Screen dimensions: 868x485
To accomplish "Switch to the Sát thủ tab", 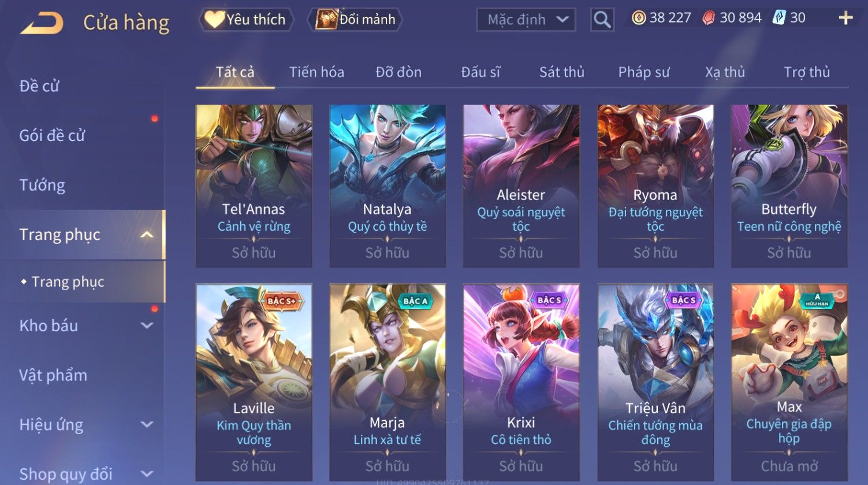I will (x=561, y=72).
